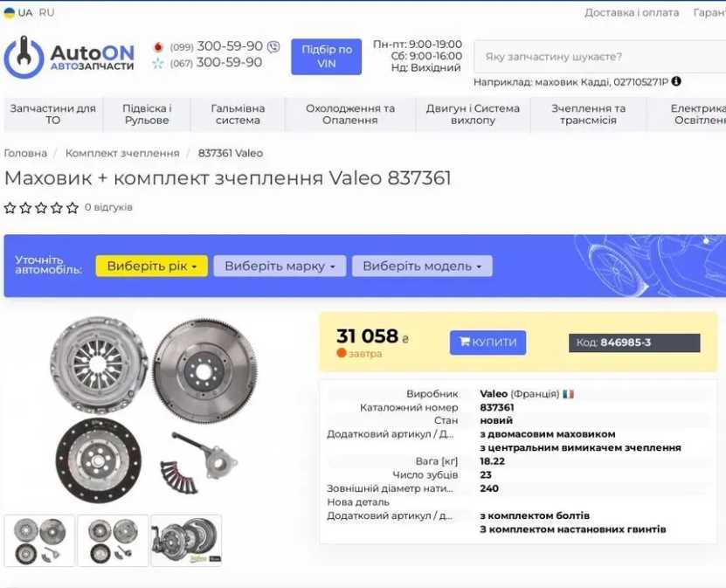Open Доставка і оплата link
The width and height of the screenshot is (726, 588).
632,12
